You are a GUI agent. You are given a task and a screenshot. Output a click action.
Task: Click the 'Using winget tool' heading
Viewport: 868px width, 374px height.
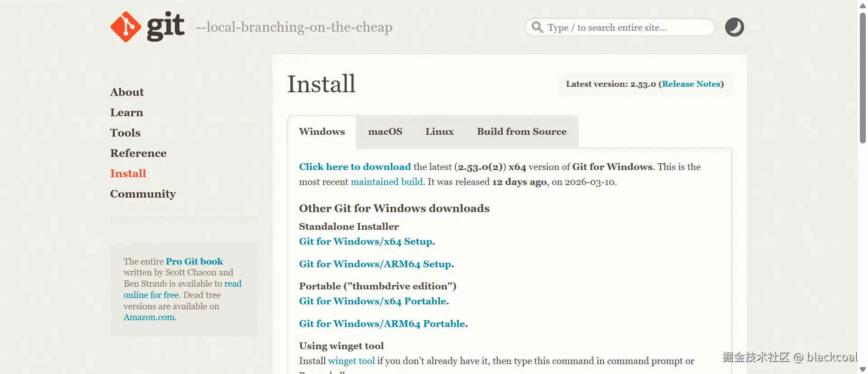pyautogui.click(x=341, y=346)
